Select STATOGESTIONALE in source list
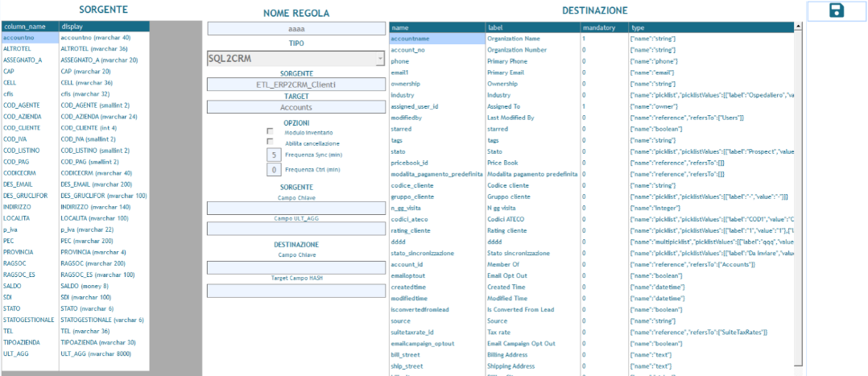Image resolution: width=868 pixels, height=376 pixels. [x=30, y=320]
